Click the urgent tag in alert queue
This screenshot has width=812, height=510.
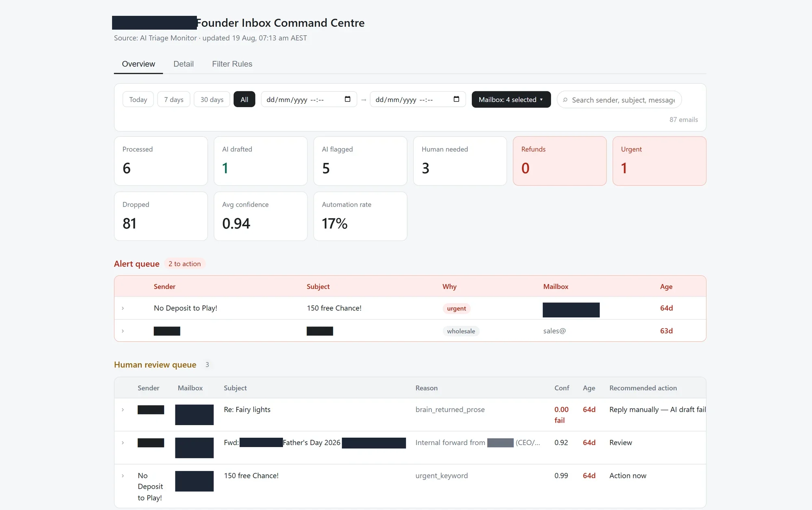456,309
